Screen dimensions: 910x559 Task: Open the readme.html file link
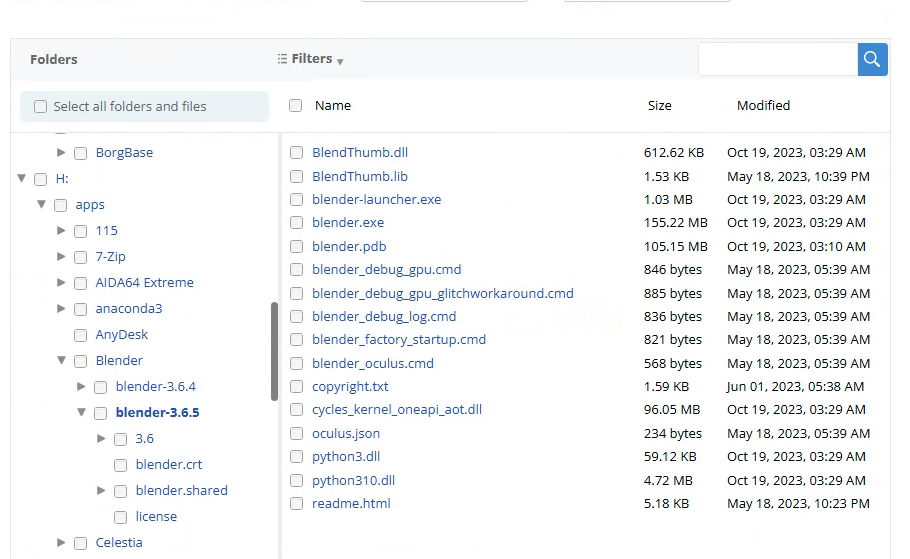351,504
